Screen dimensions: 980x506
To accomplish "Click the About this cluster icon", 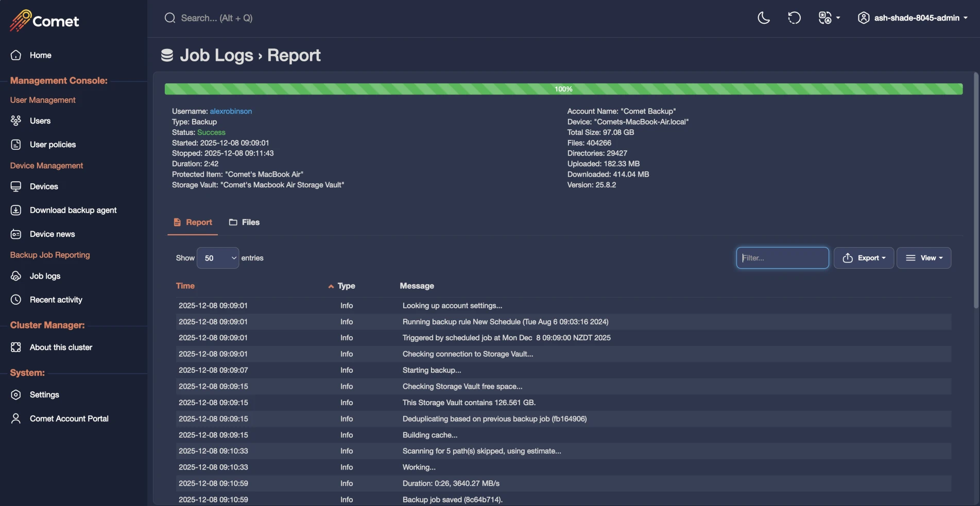I will tap(16, 347).
